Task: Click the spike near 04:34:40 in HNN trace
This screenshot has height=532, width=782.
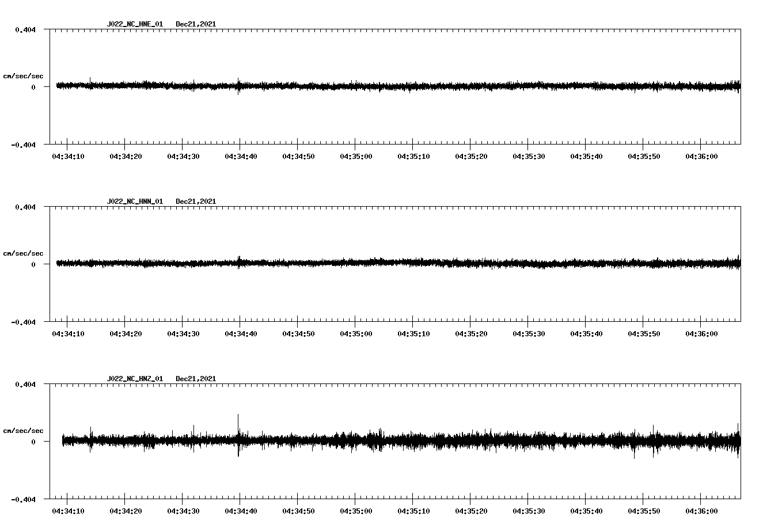Action: click(239, 262)
